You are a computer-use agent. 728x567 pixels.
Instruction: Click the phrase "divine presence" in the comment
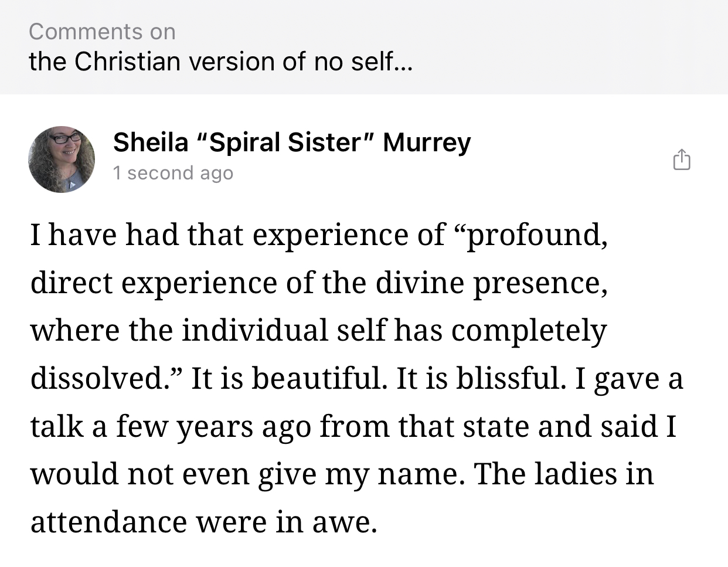pos(491,283)
